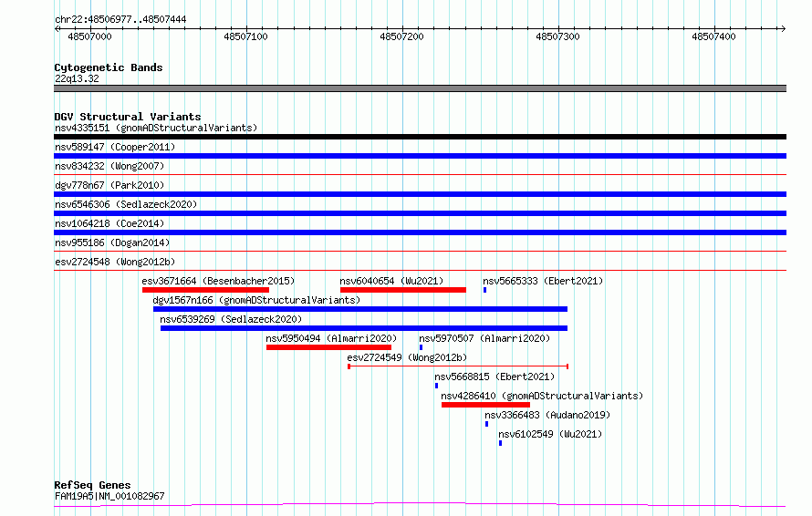Image resolution: width=812 pixels, height=516 pixels.
Task: Click the small blue nsv5665333 (Ebert2021) marker
Action: pyautogui.click(x=484, y=290)
